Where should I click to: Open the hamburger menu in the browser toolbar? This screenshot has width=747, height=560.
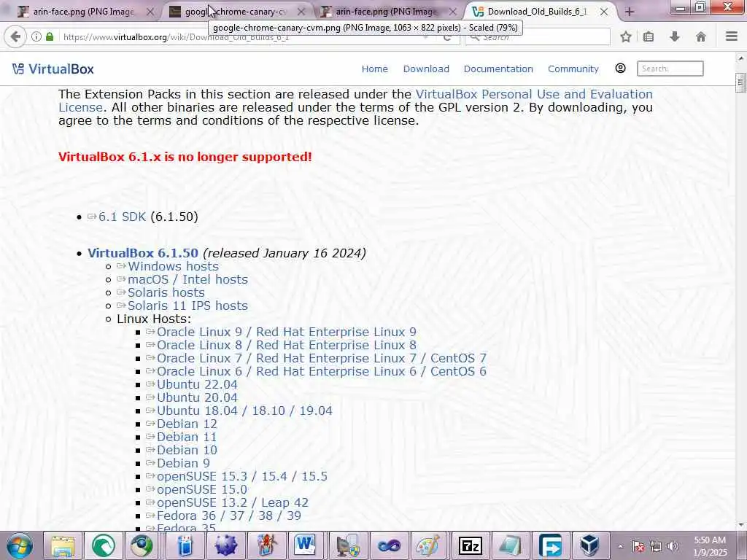point(732,36)
